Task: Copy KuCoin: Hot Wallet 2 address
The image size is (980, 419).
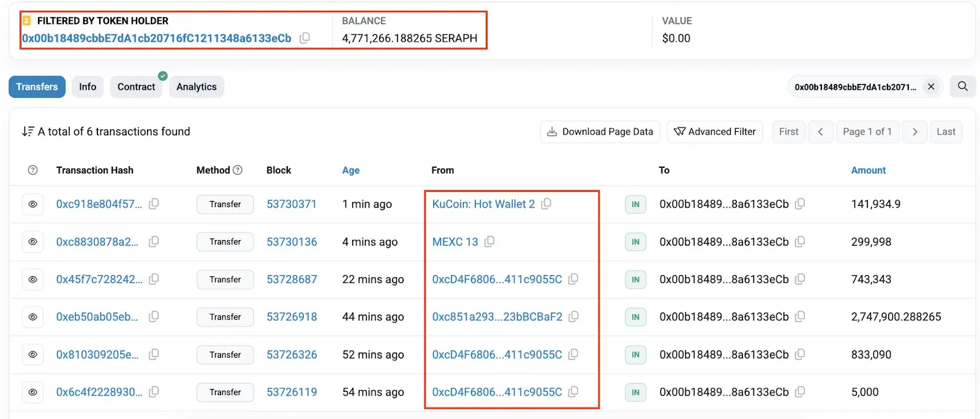Action: tap(546, 203)
